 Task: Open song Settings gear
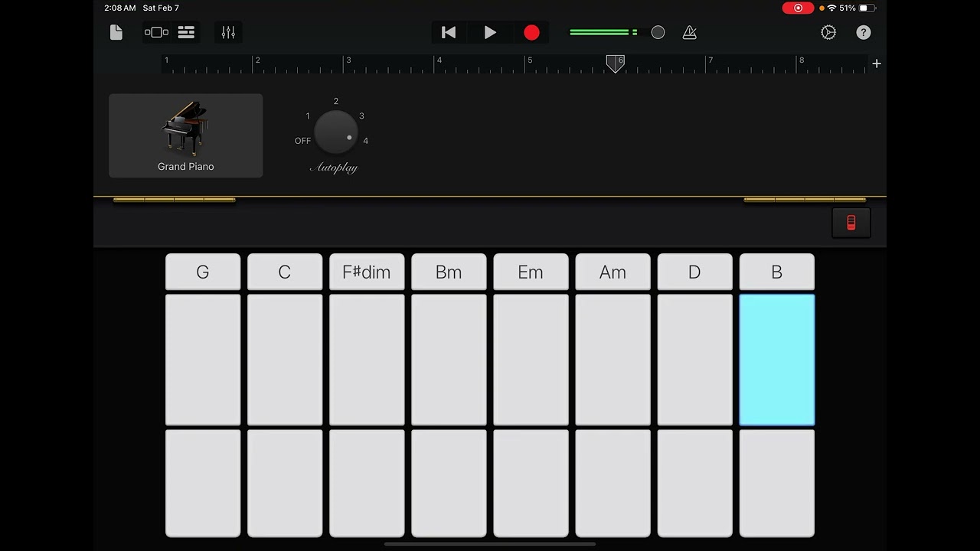[x=828, y=32]
